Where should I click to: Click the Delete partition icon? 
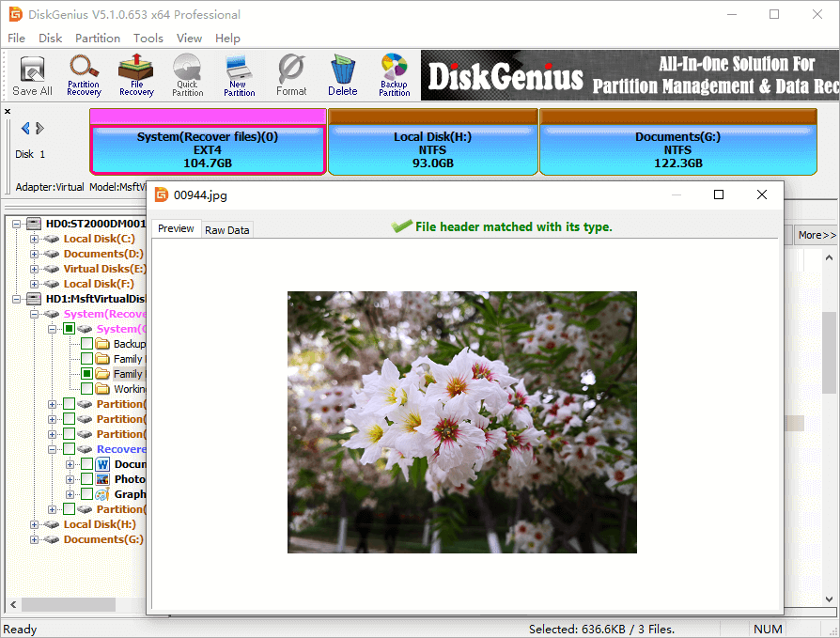point(342,75)
